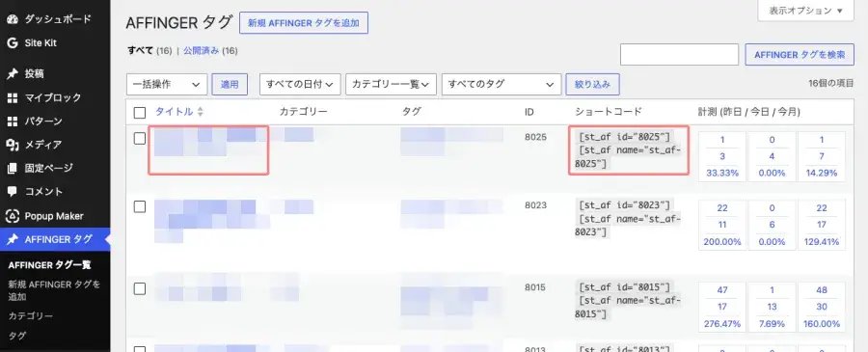Click 129.41% stat in row 8023

[x=822, y=242]
